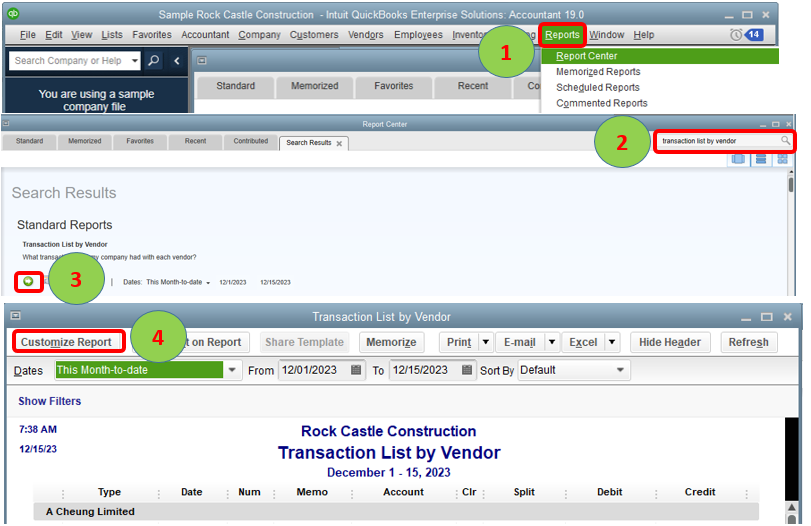Click the Memo column header
The height and width of the screenshot is (526, 811).
pyautogui.click(x=312, y=492)
